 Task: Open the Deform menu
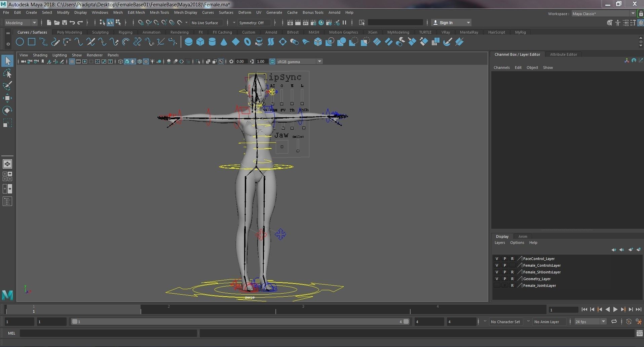point(245,12)
